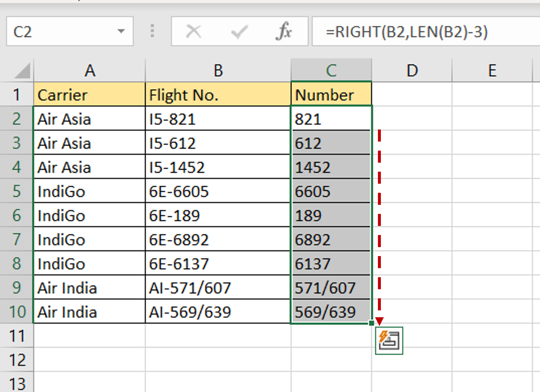Select cell C2 showing 821
540x392 pixels.
click(331, 119)
